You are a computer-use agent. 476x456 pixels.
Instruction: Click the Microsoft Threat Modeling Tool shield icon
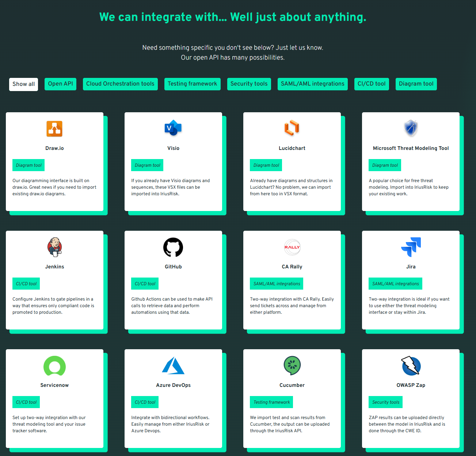(411, 128)
